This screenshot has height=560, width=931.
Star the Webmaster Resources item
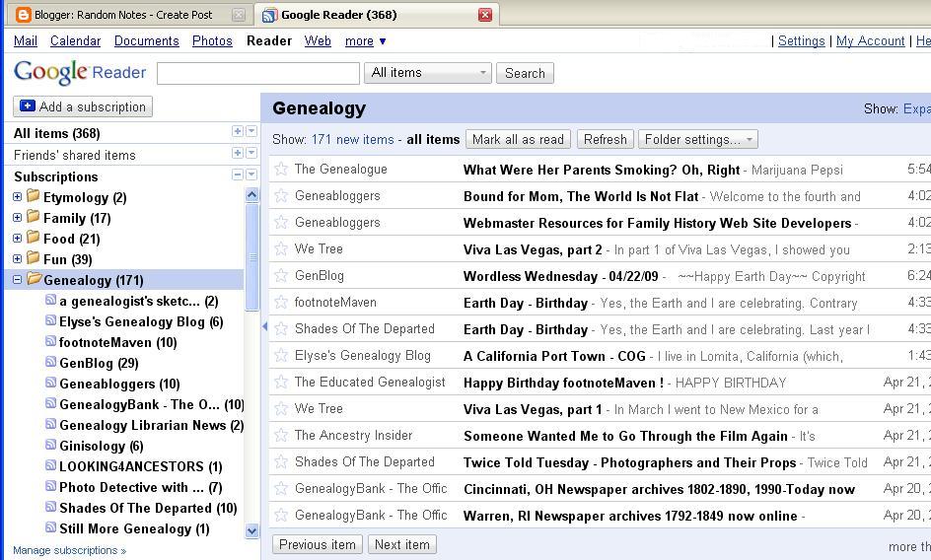(281, 223)
